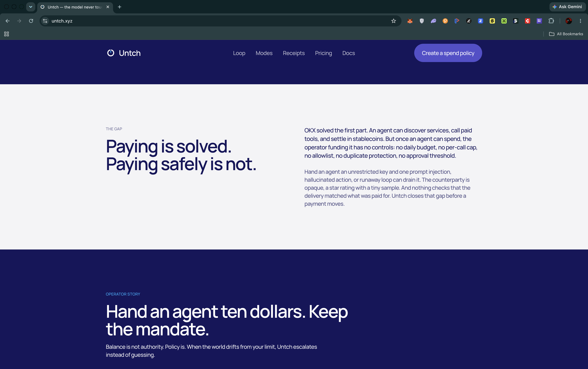This screenshot has height=369, width=588.
Task: Go forward with the forward arrow
Action: point(19,21)
